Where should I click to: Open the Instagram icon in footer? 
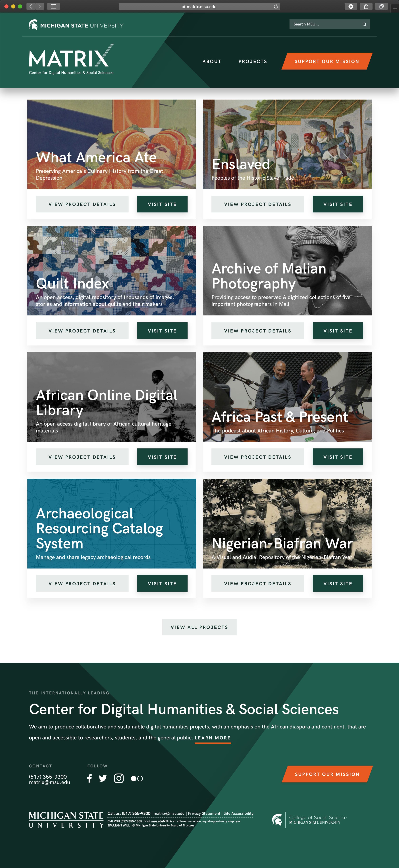pos(119,778)
